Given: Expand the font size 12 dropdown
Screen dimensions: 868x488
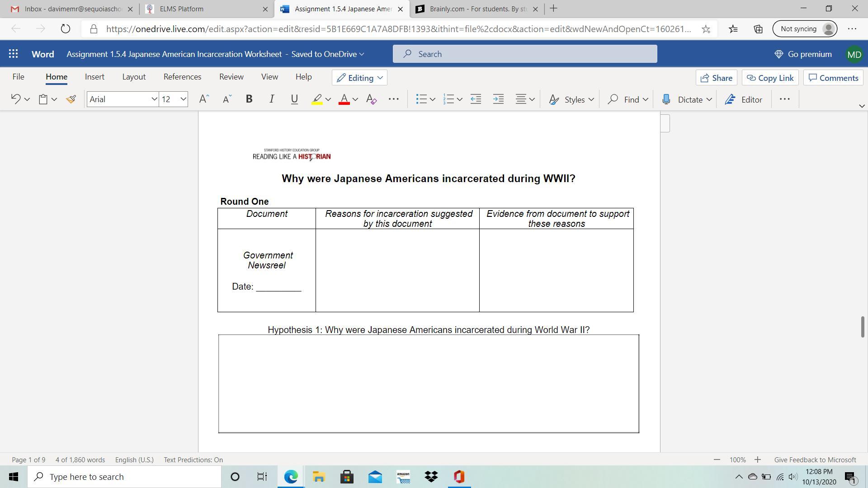Looking at the screenshot, I should pyautogui.click(x=183, y=99).
